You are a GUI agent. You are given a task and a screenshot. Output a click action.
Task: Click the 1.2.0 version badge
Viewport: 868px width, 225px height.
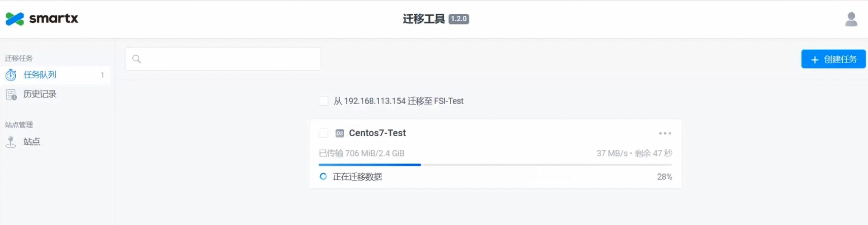pos(458,19)
